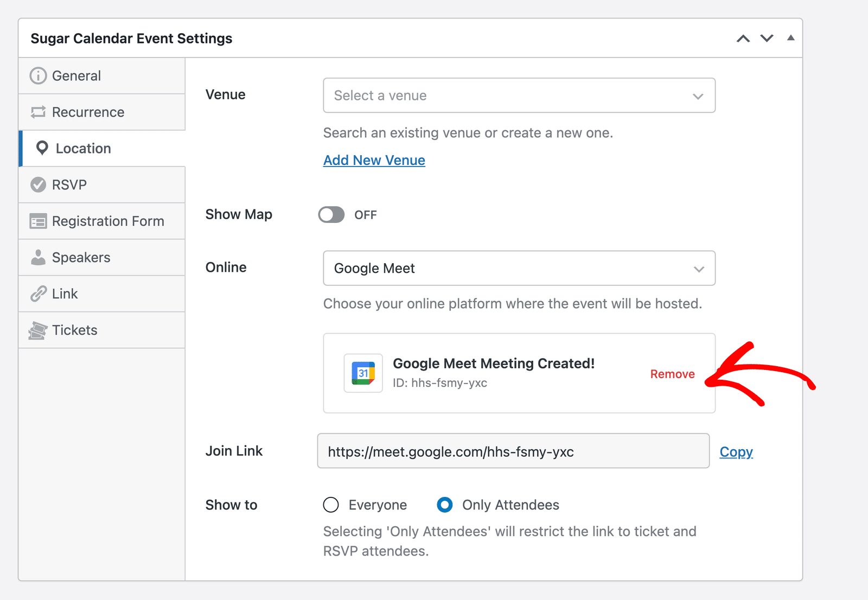Viewport: 868px width, 600px height.
Task: Open the Tickets tab
Action: pyautogui.click(x=102, y=330)
